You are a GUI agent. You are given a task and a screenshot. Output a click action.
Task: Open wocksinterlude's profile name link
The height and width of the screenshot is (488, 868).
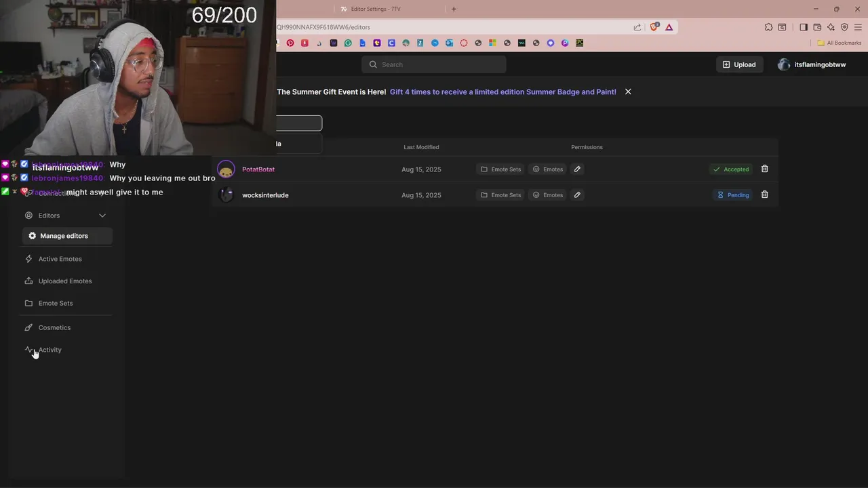coord(265,195)
